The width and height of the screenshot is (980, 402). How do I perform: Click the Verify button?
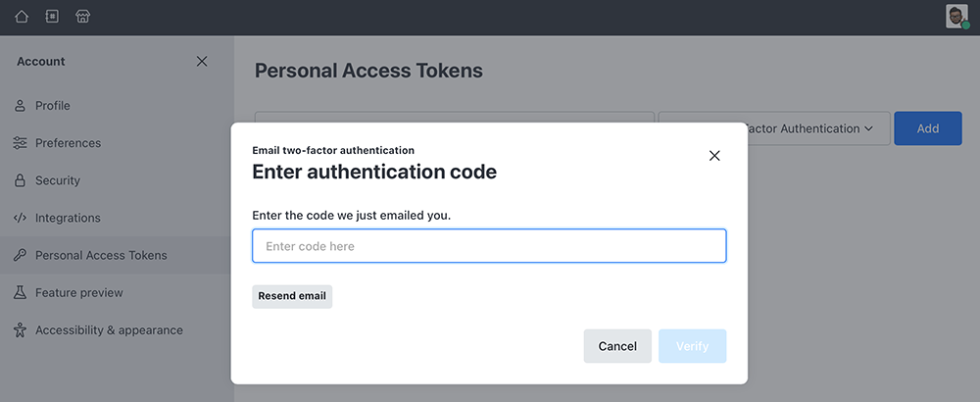[692, 346]
